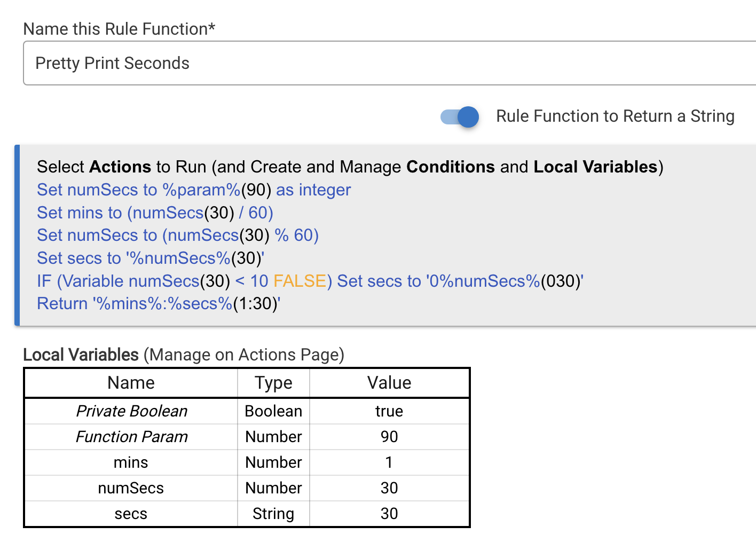Image resolution: width=756 pixels, height=550 pixels.
Task: Click the Local Variables heading
Action: coord(184,355)
